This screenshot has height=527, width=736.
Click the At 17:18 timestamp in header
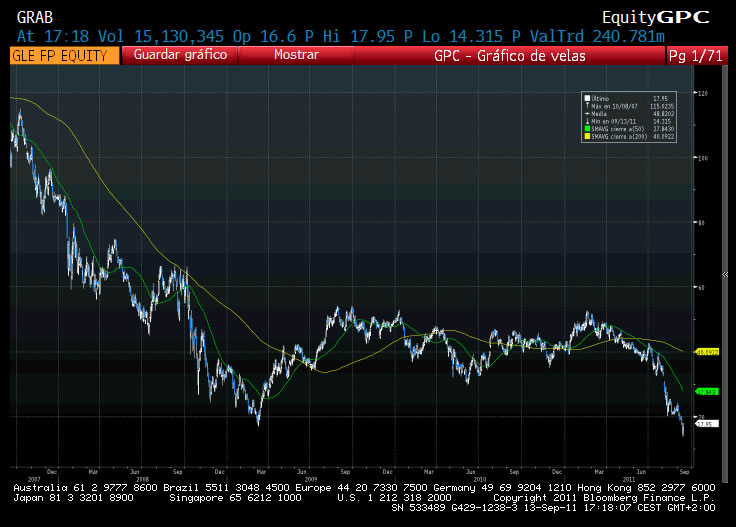tap(53, 36)
